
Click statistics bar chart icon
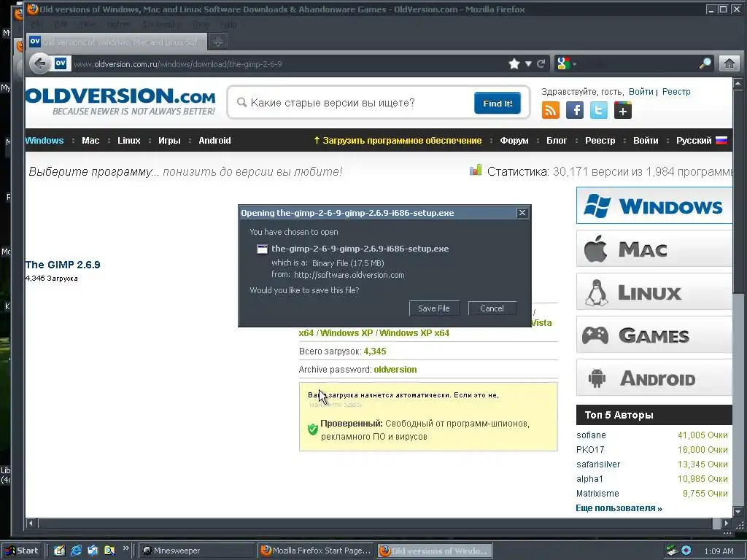[476, 170]
